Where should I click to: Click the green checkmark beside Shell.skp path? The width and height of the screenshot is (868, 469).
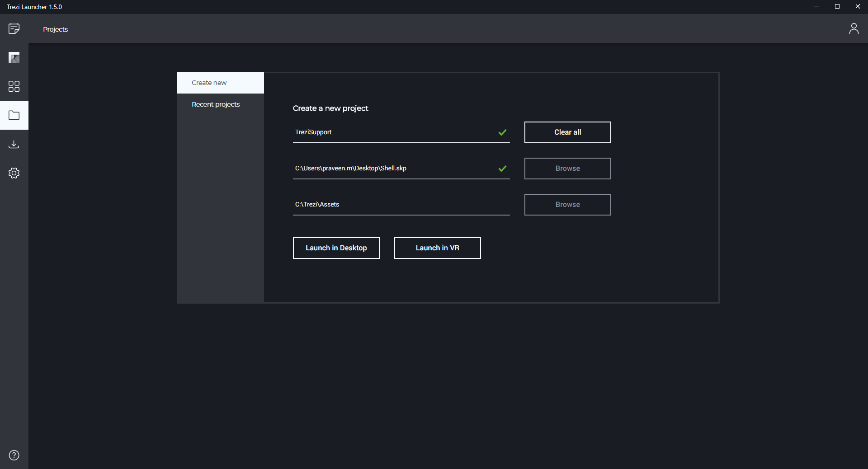click(502, 169)
